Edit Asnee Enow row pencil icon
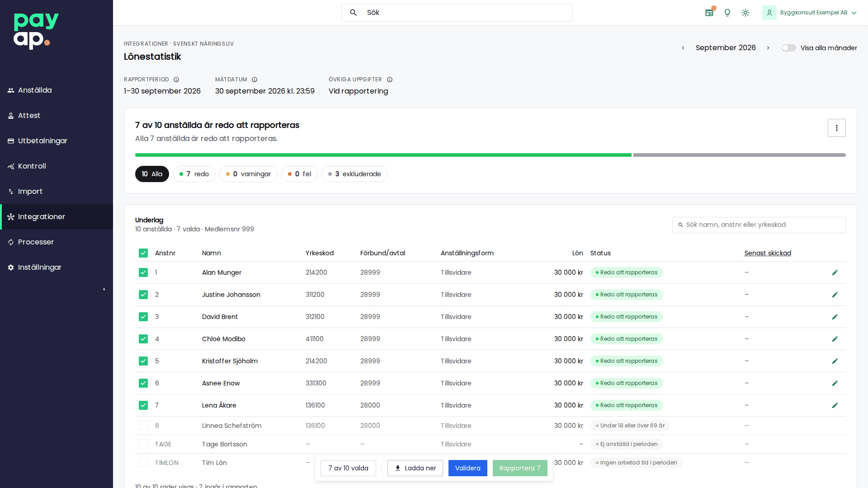The image size is (868, 488). [835, 383]
